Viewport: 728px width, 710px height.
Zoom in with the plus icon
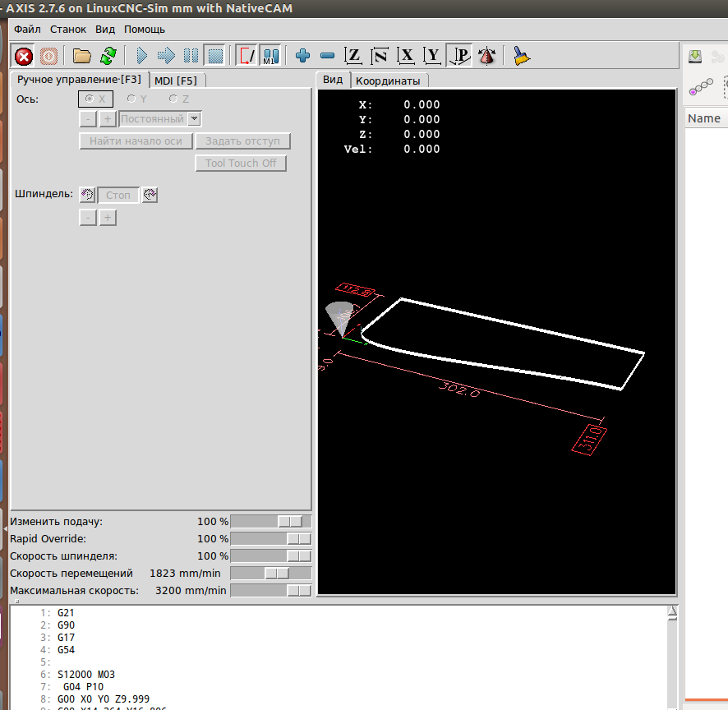click(302, 56)
